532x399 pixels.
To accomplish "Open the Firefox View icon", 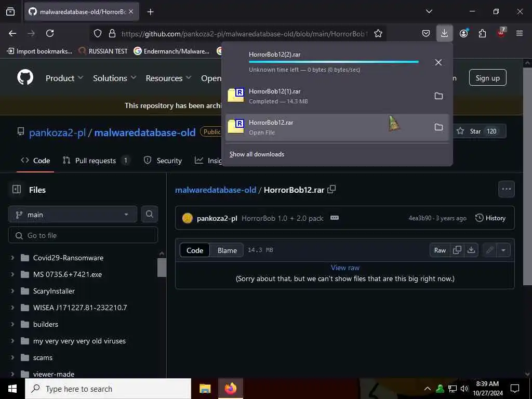I will (10, 11).
